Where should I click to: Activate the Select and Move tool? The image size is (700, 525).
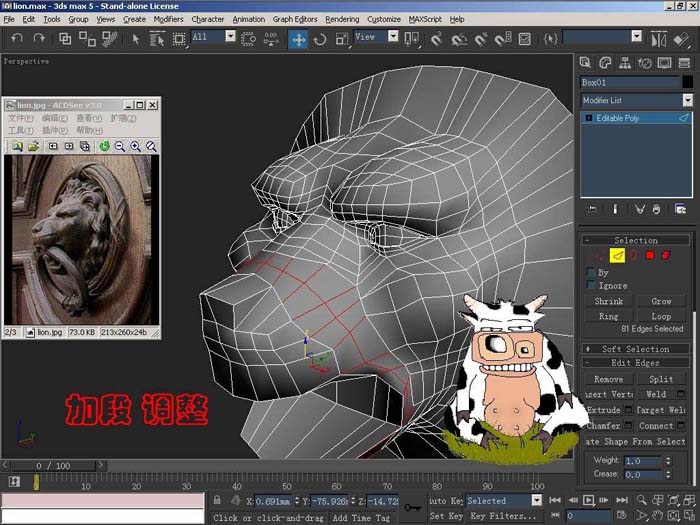298,39
